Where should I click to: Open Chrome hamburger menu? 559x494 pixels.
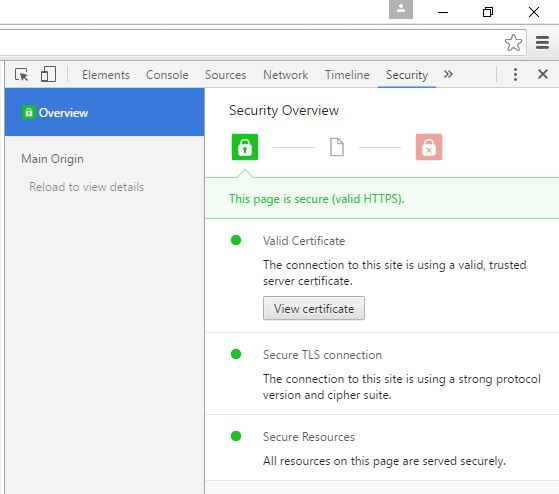[x=542, y=42]
